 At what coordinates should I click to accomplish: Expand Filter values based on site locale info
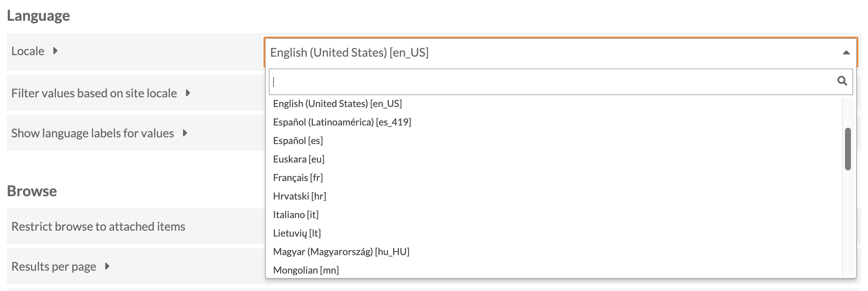coord(188,93)
